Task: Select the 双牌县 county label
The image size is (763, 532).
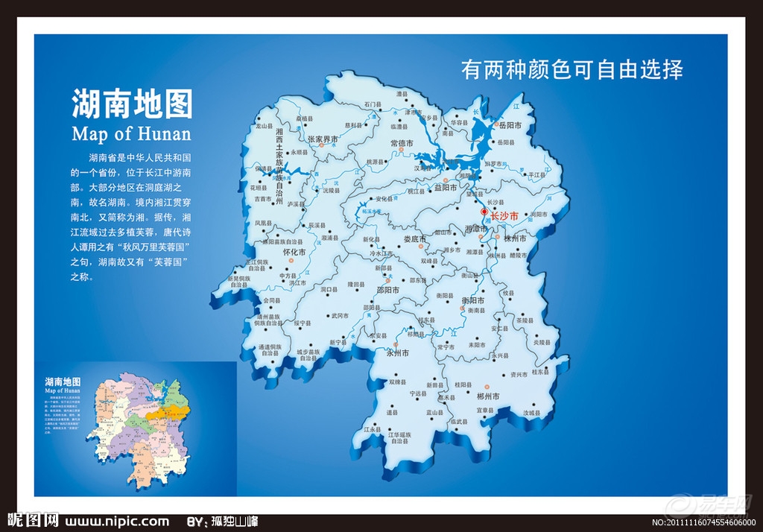Action: (x=397, y=382)
